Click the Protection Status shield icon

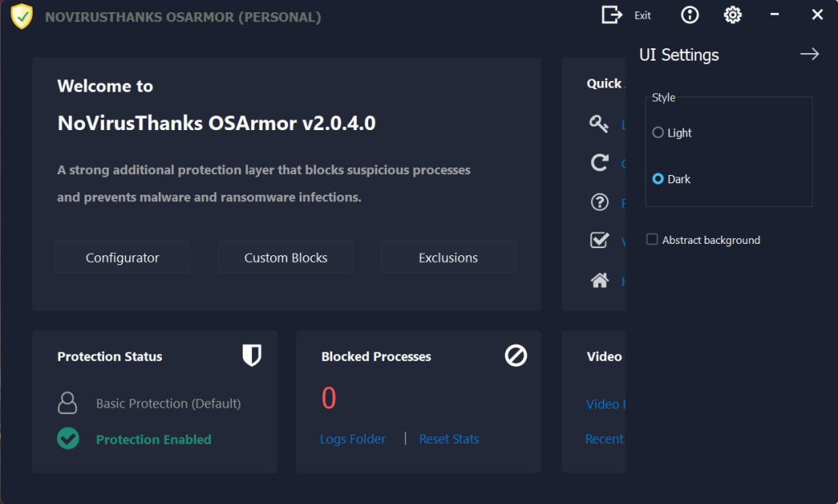coord(252,355)
